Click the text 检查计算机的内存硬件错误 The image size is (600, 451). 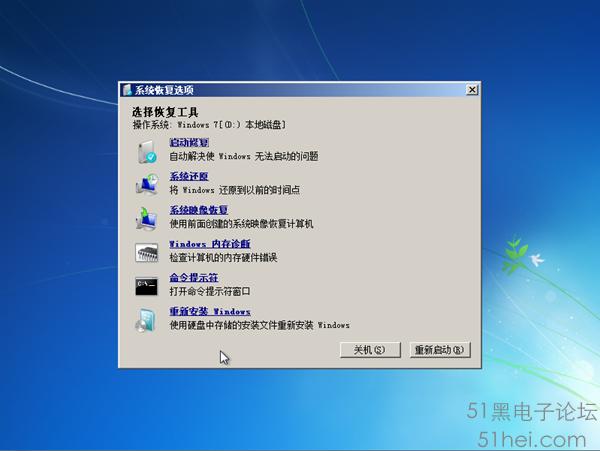(x=223, y=257)
